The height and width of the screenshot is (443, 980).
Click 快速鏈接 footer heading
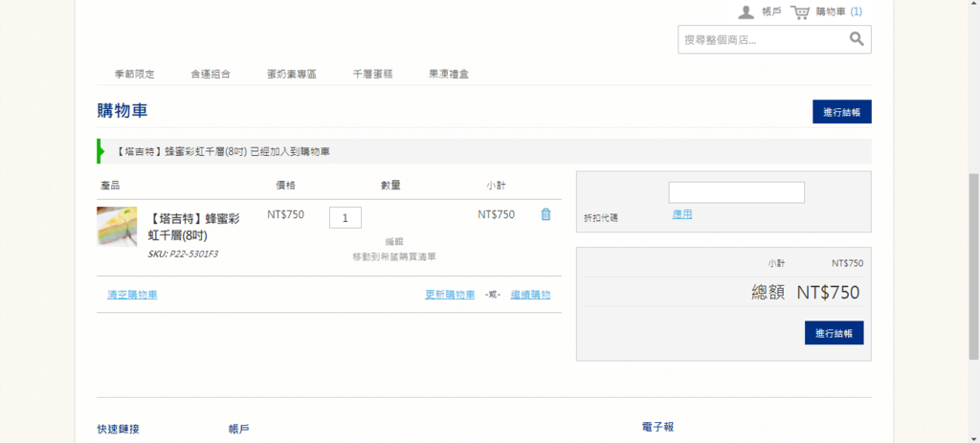click(118, 430)
